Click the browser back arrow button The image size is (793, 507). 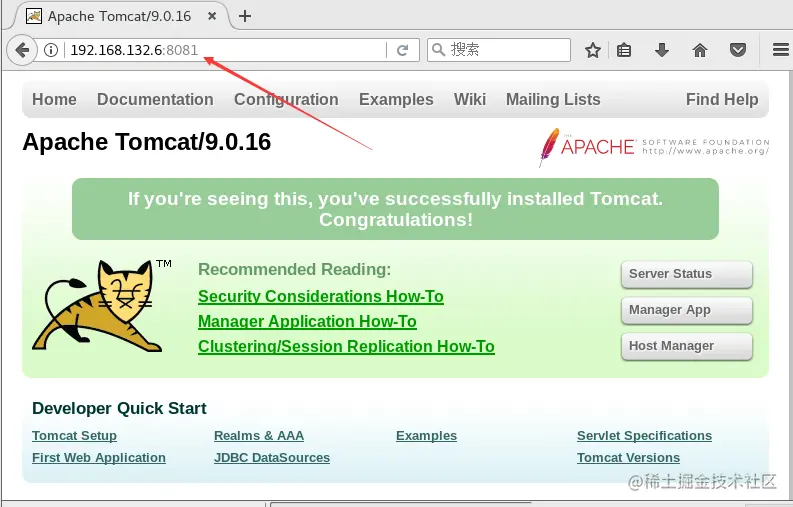point(22,50)
